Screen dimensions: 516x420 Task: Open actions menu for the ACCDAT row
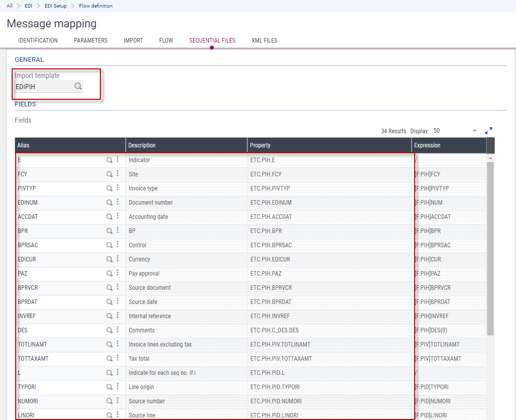[118, 216]
